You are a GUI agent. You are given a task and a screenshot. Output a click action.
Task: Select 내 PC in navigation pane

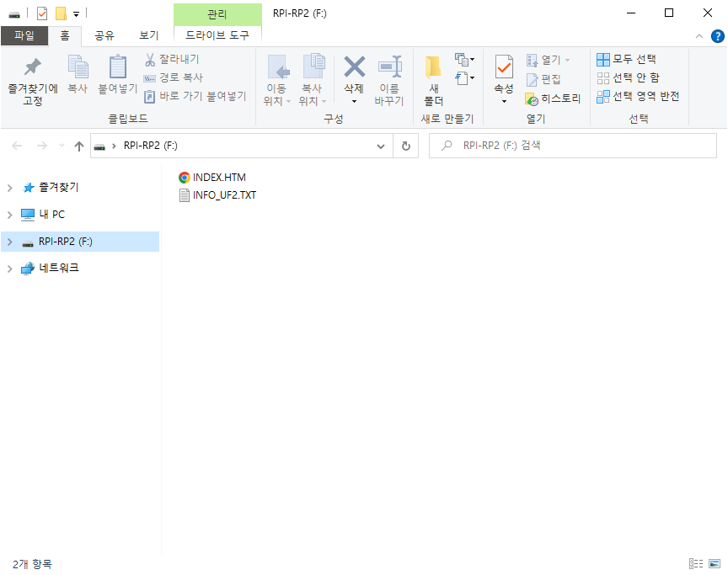[x=43, y=214]
